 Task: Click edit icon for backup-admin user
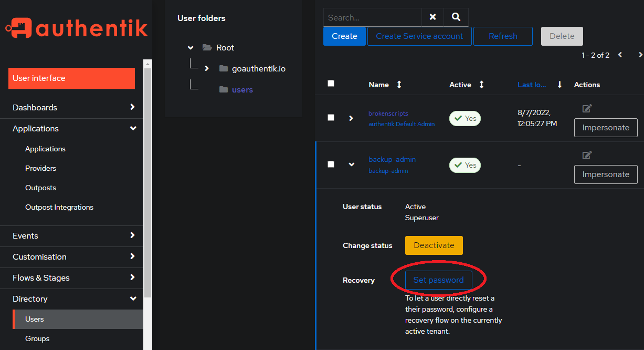587,155
